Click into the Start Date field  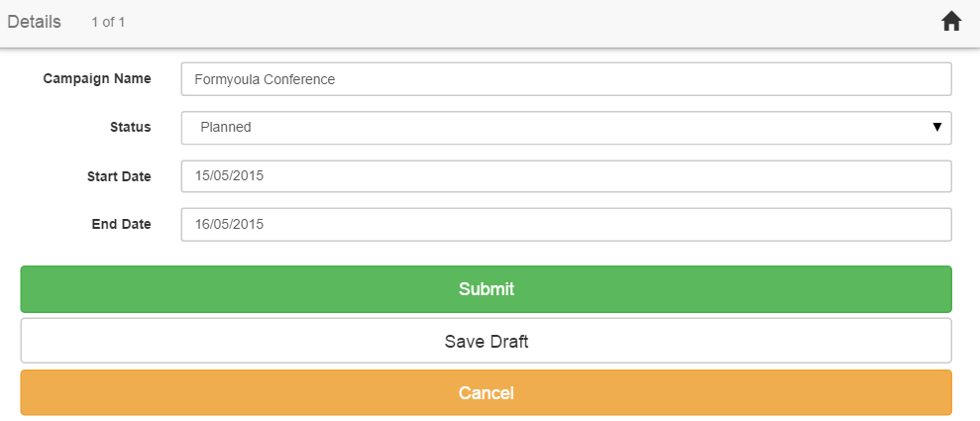pyautogui.click(x=565, y=176)
